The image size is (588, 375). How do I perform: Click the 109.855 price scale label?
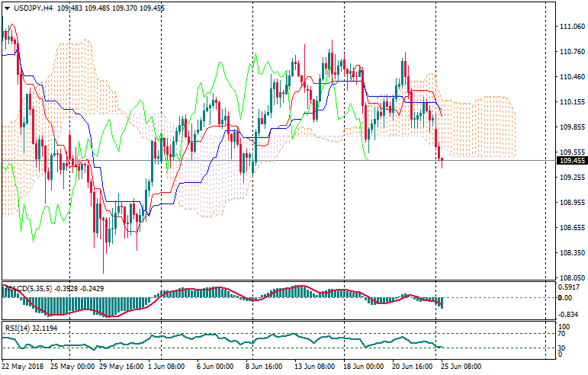click(571, 127)
